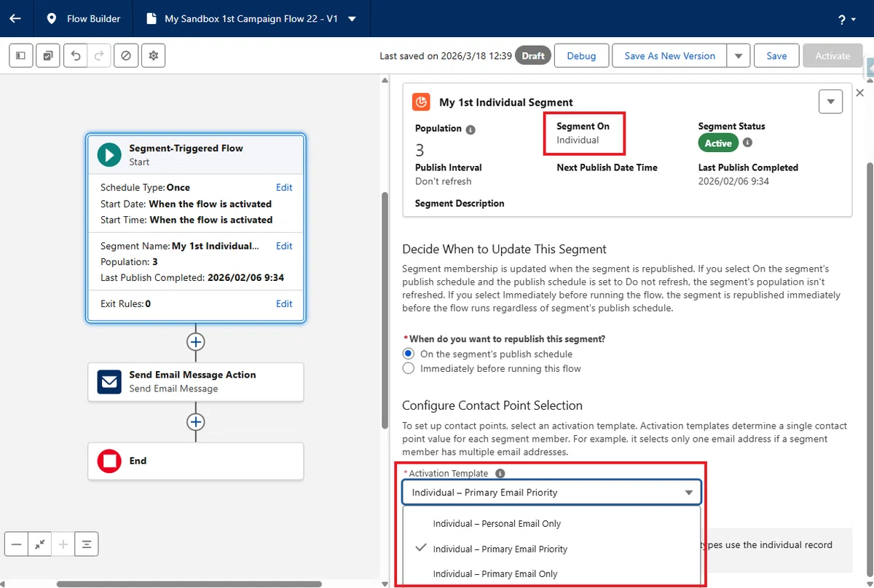Click the Segment Status info icon
This screenshot has width=874, height=588.
click(747, 143)
